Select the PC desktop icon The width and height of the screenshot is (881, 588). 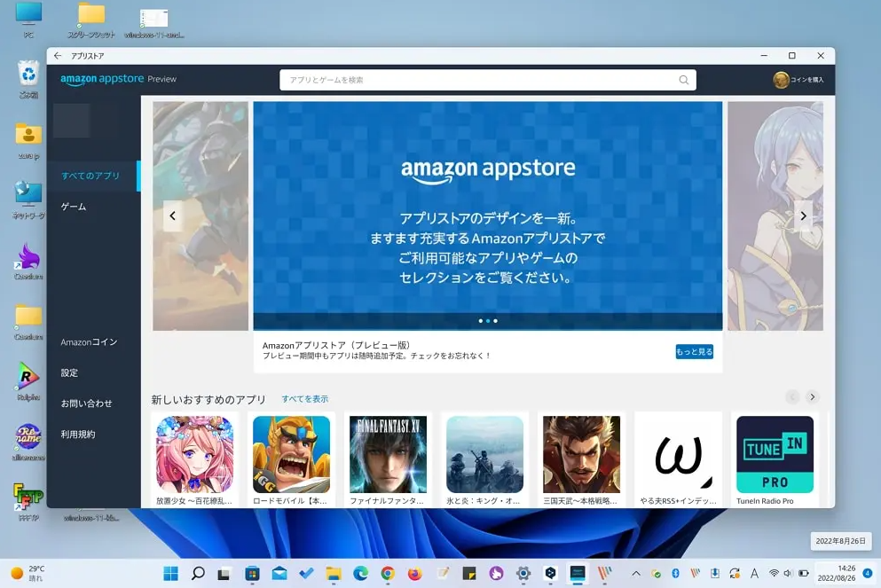28,20
